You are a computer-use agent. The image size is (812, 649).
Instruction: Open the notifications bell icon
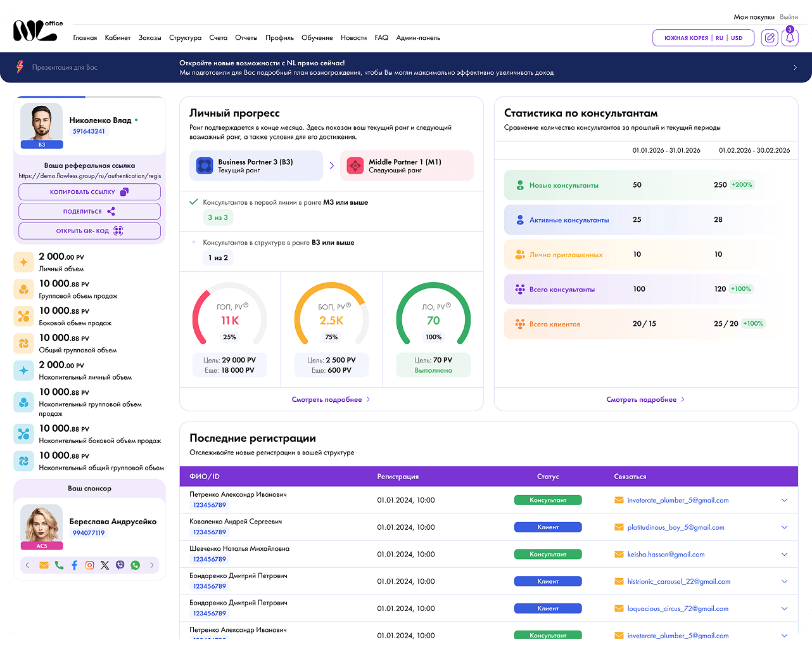[790, 38]
